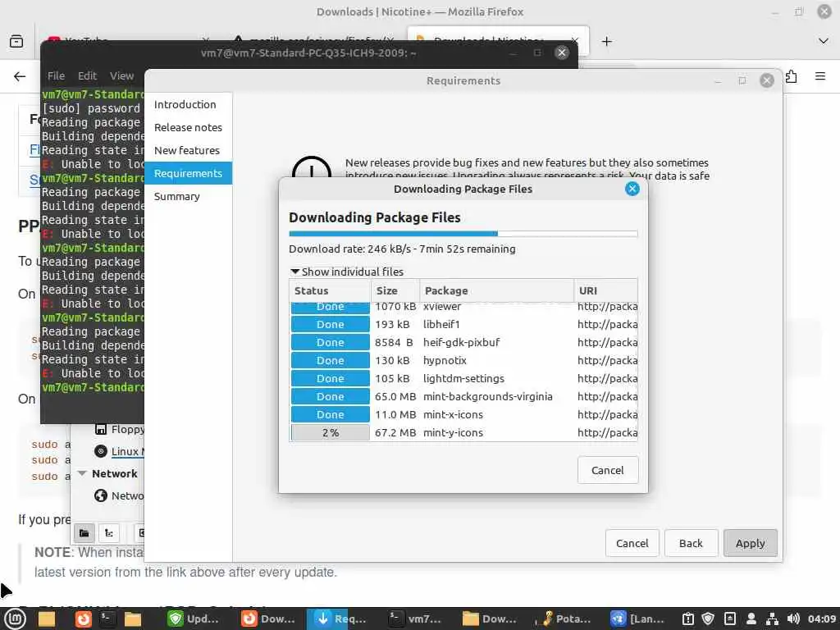Close the Requirements window
Viewport: 840px width, 630px height.
(767, 80)
